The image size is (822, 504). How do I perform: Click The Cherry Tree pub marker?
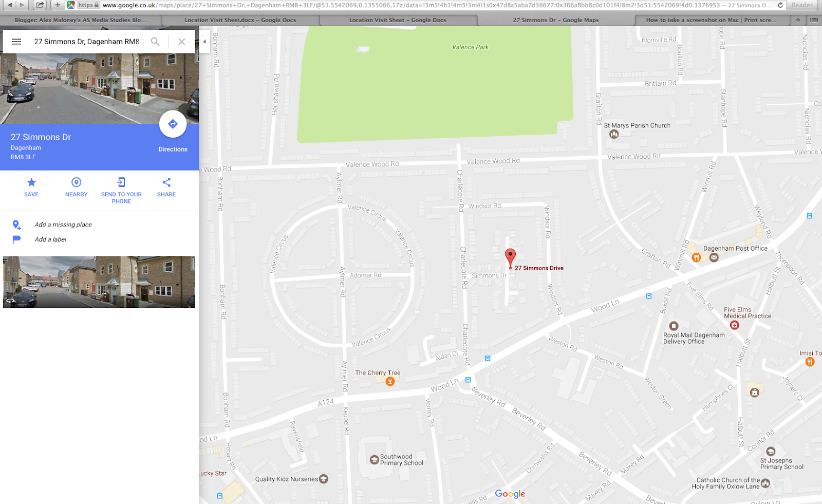click(x=390, y=381)
